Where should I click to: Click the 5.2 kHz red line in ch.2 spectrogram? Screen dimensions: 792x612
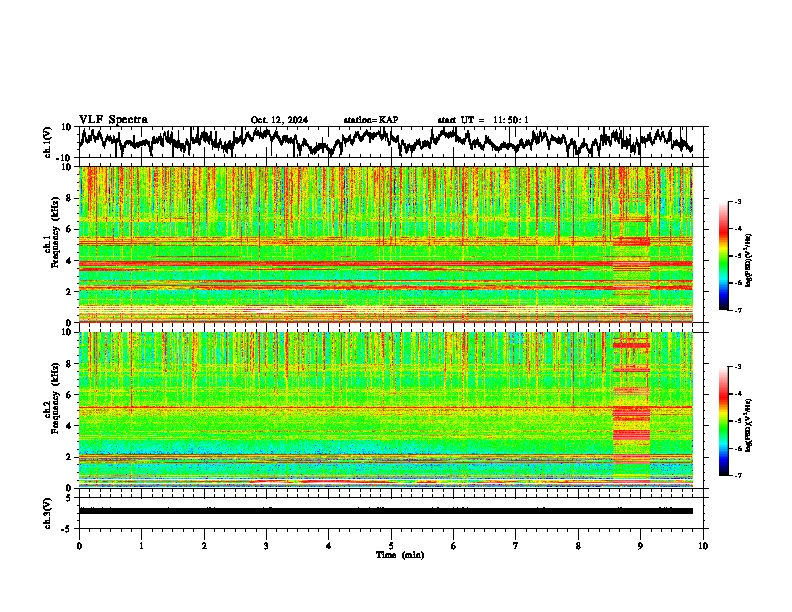tap(385, 407)
